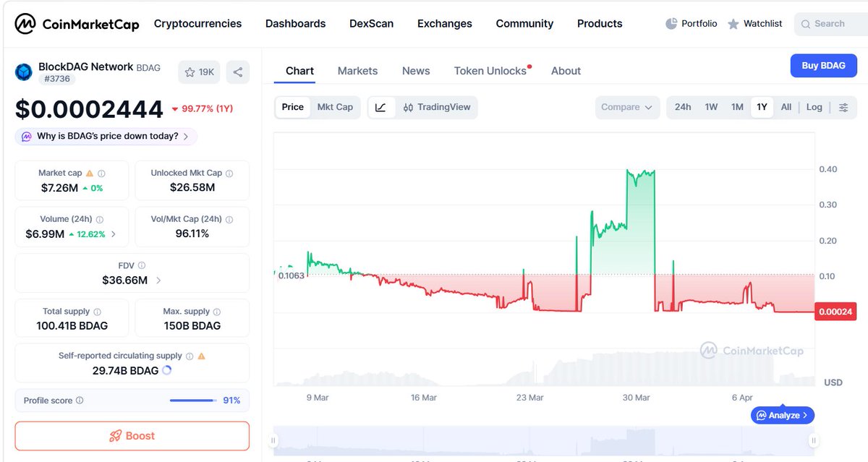868x462 pixels.
Task: Click the 0.1063 chart start label
Action: pyautogui.click(x=292, y=275)
